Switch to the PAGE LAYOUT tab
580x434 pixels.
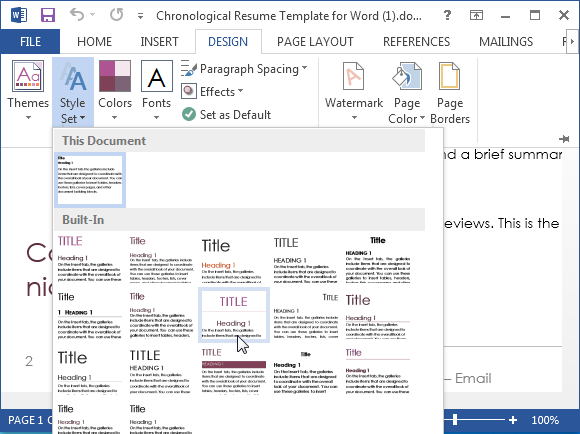[x=315, y=41]
